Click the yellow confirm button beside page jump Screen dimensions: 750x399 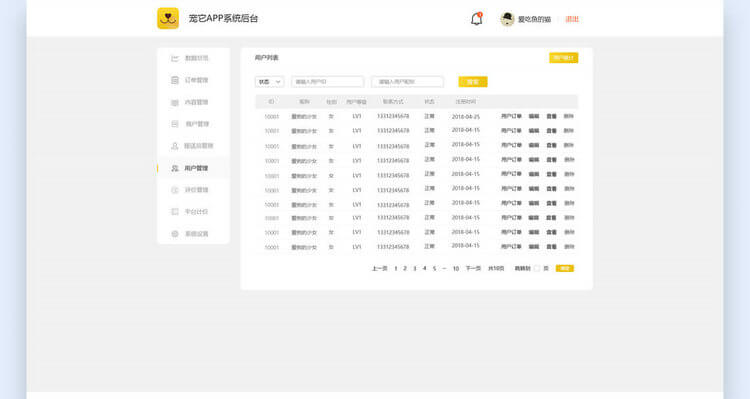point(564,268)
